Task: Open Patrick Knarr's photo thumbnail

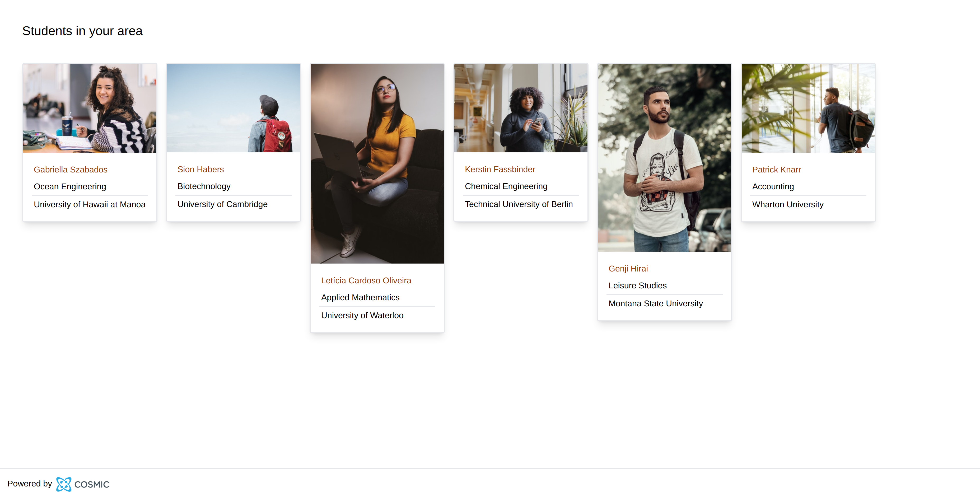Action: point(808,108)
